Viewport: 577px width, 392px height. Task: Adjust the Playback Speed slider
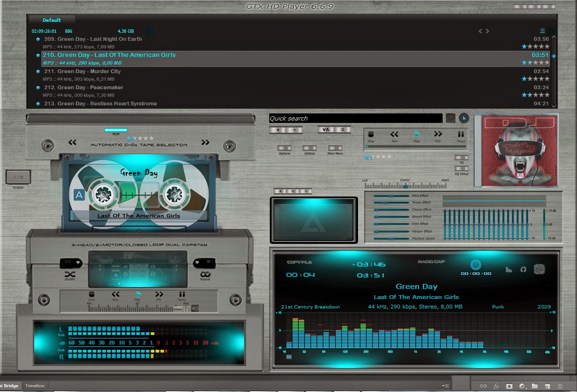coord(392,238)
